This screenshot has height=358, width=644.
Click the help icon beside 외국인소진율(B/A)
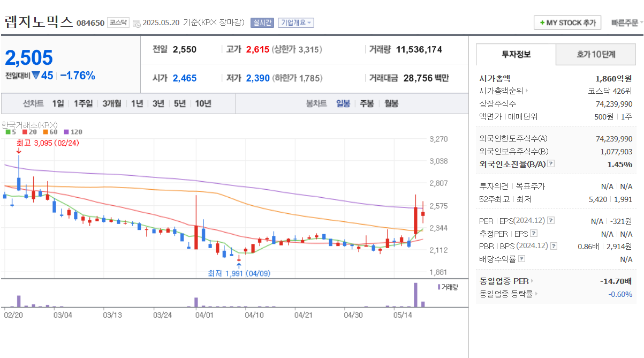coord(551,164)
